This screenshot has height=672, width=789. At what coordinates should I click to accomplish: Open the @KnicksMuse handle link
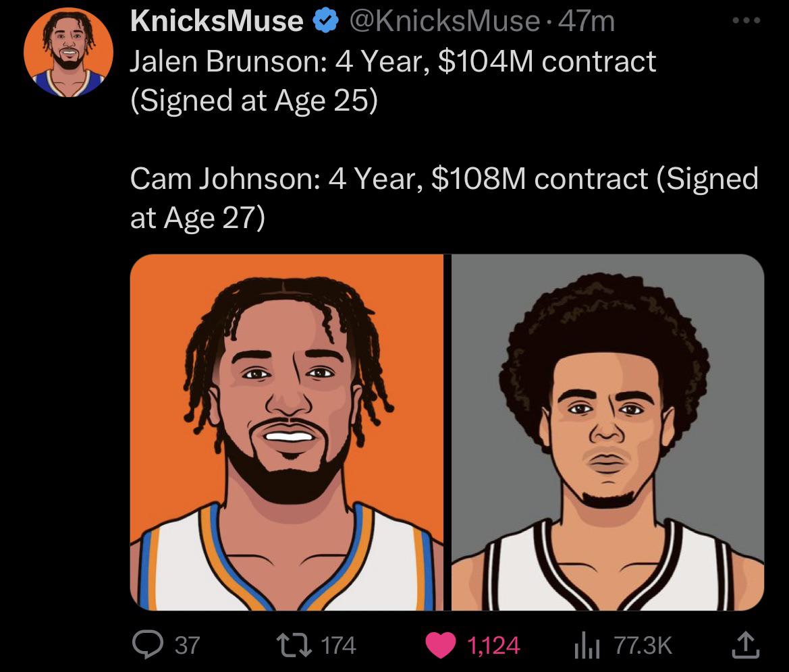[445, 22]
